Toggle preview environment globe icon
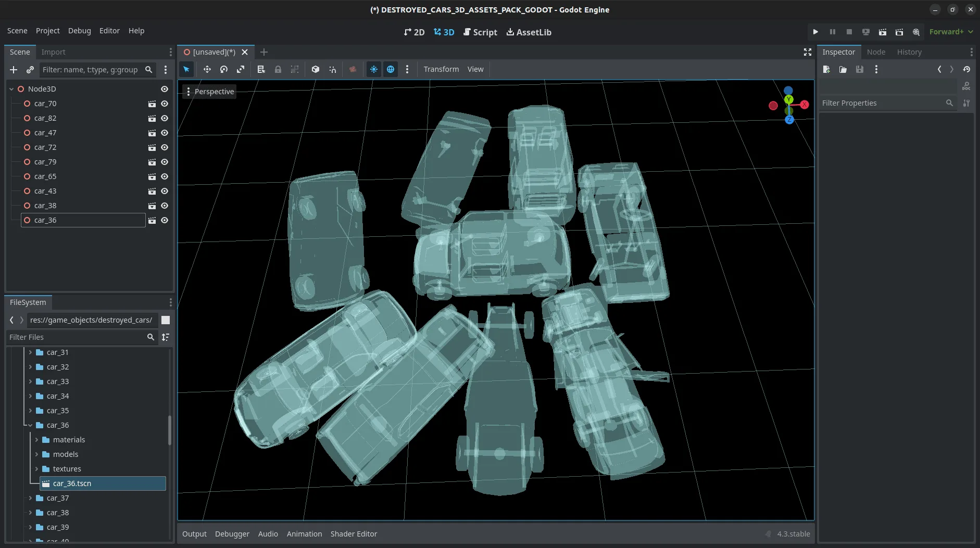The image size is (980, 548). pyautogui.click(x=391, y=69)
